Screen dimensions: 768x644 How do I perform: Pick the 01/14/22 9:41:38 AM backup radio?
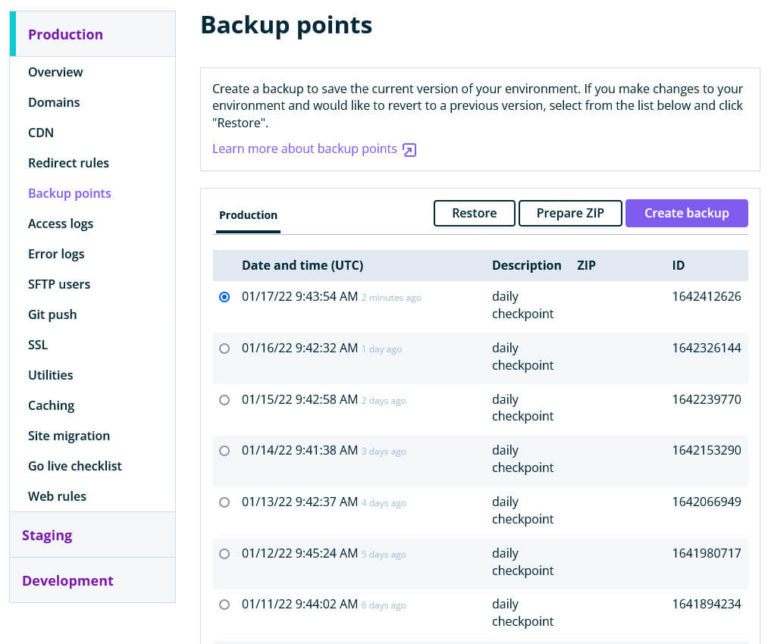(224, 451)
